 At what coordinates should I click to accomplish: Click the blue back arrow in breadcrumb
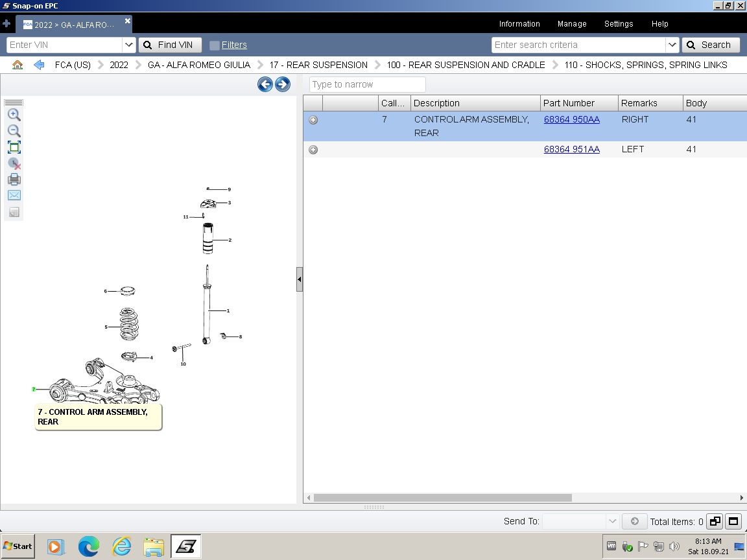click(39, 65)
